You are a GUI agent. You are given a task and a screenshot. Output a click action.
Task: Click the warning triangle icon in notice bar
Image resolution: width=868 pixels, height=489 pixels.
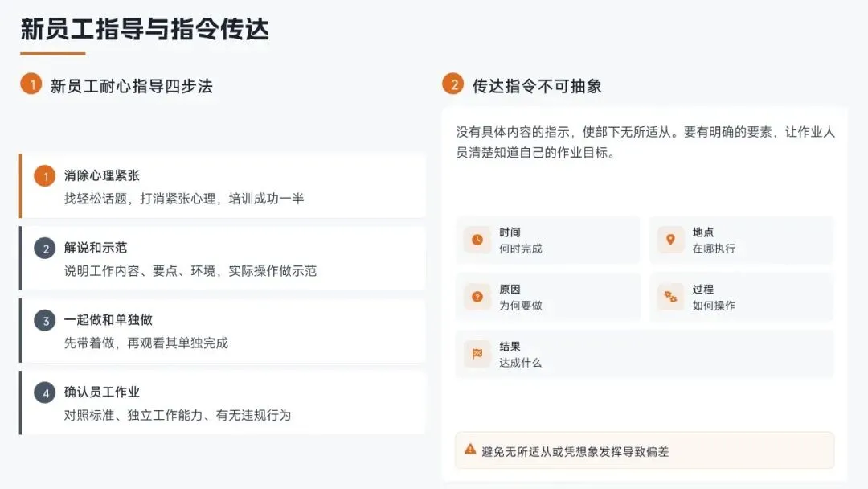tap(470, 449)
